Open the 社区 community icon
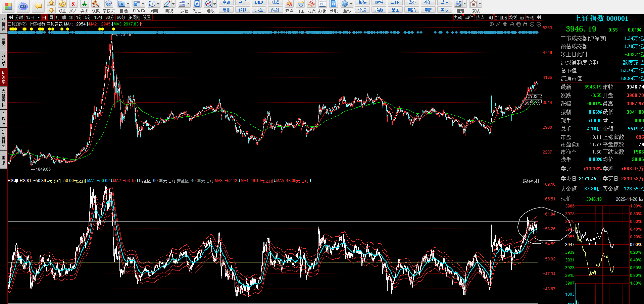The width and height of the screenshot is (644, 304). (197, 4)
